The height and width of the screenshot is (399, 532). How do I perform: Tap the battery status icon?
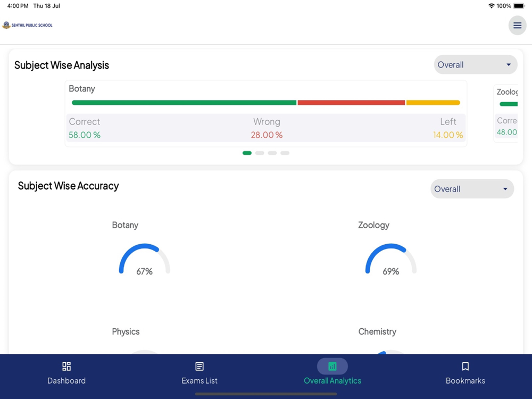519,6
